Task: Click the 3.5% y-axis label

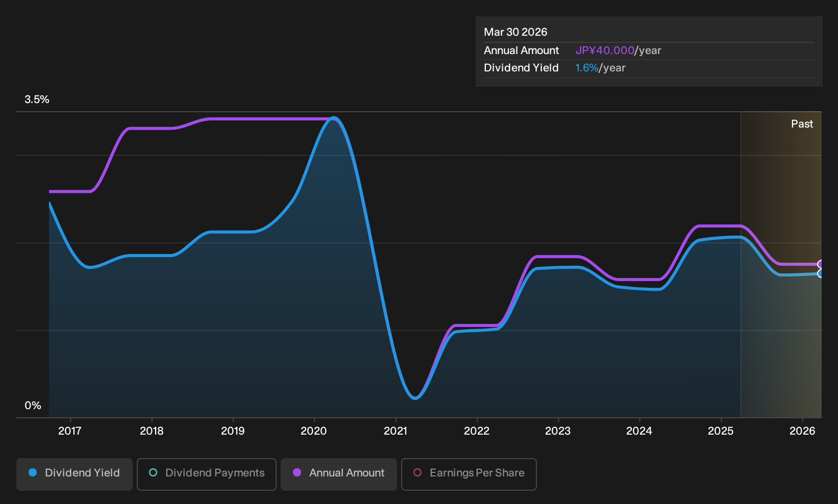Action: (x=37, y=99)
